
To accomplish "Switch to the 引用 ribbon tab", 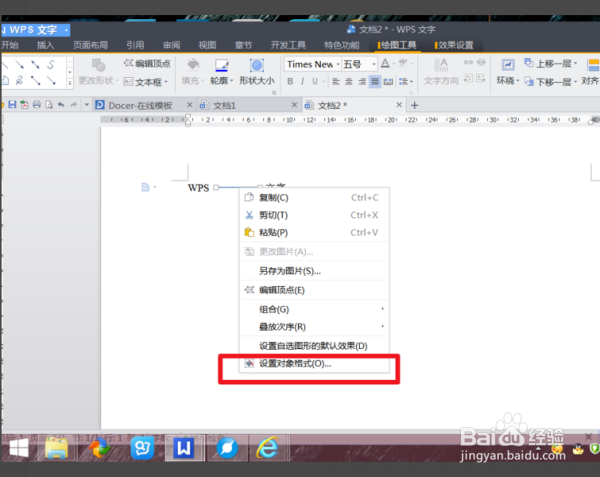I will 135,45.
